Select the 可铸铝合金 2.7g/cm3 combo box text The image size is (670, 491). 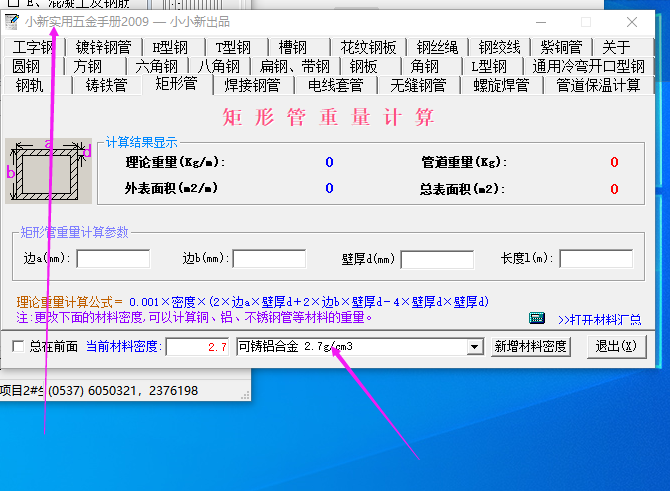pos(296,346)
